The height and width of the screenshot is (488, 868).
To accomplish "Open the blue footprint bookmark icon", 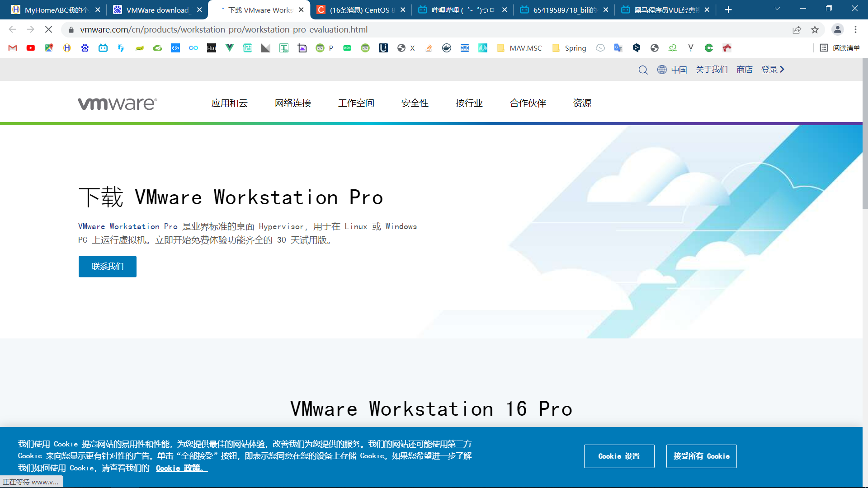I will point(121,48).
